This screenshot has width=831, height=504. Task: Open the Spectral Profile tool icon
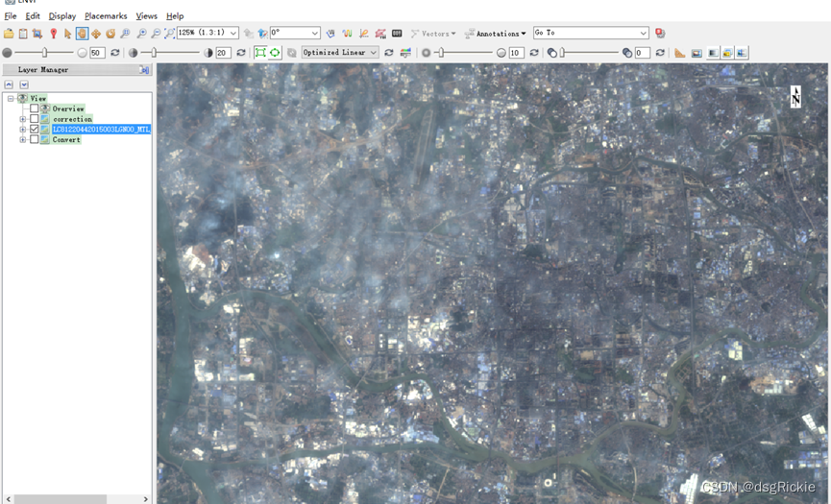[x=347, y=34]
